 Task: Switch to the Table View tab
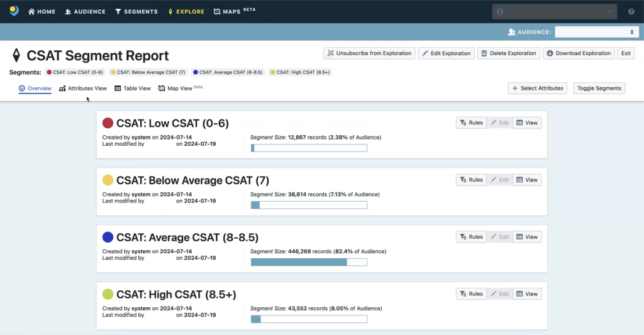tap(133, 89)
